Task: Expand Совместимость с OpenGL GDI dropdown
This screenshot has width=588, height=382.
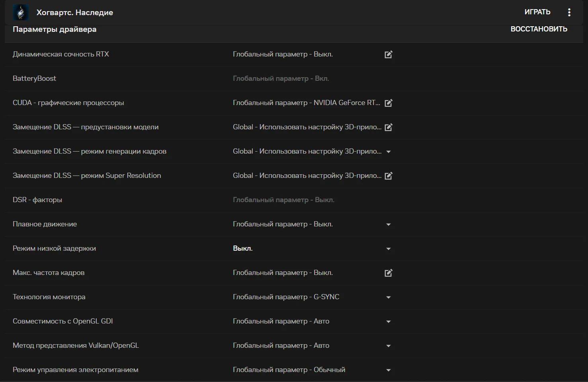Action: [x=389, y=322]
